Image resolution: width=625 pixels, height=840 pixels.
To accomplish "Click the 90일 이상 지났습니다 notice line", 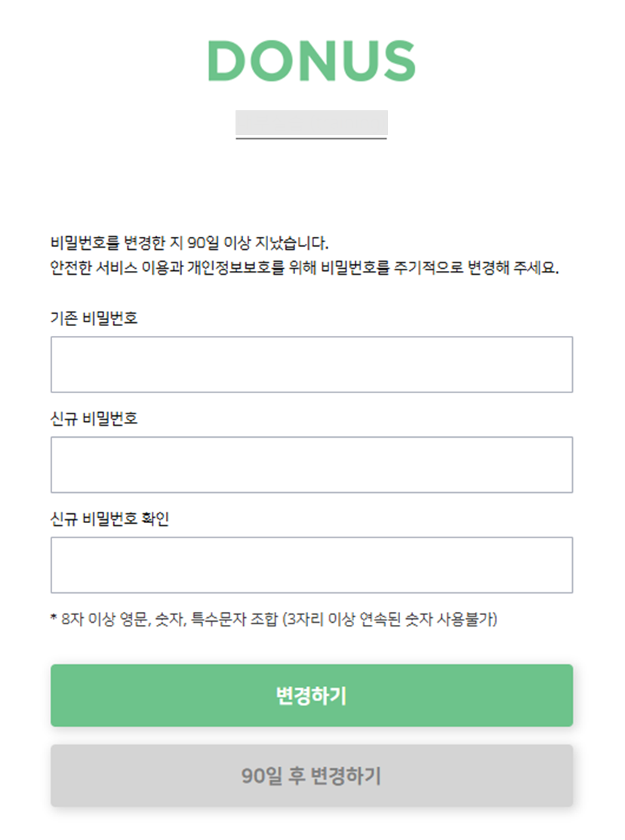I will tap(189, 244).
